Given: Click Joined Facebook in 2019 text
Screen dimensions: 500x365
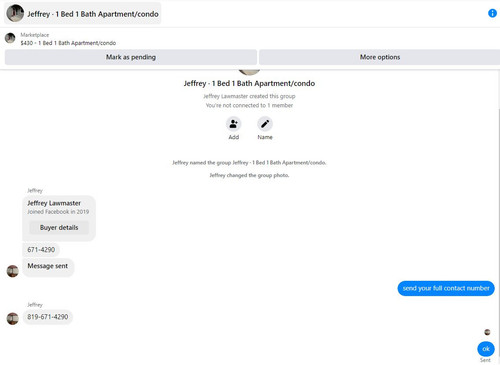Looking at the screenshot, I should click(58, 212).
